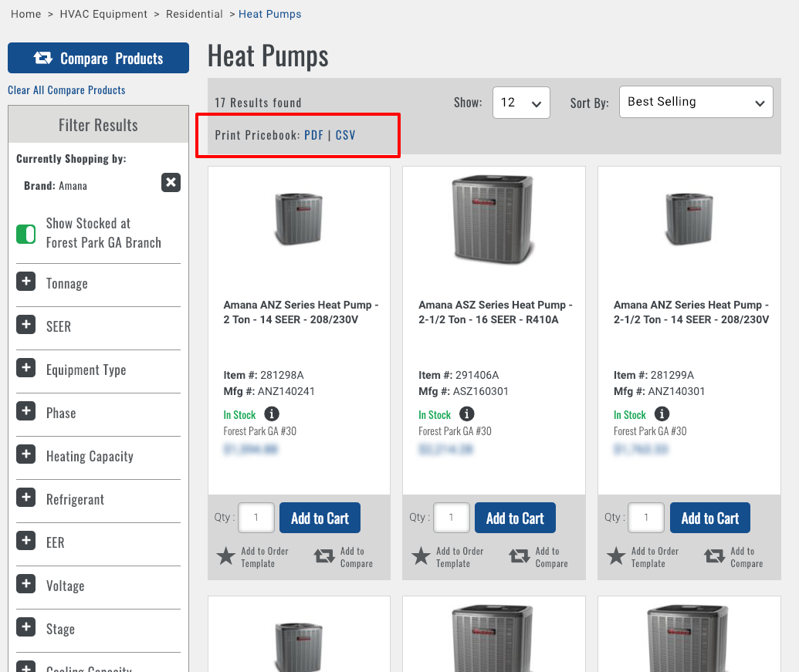Show stock info for item 281298A
Screen dimensions: 799x672
(x=272, y=414)
